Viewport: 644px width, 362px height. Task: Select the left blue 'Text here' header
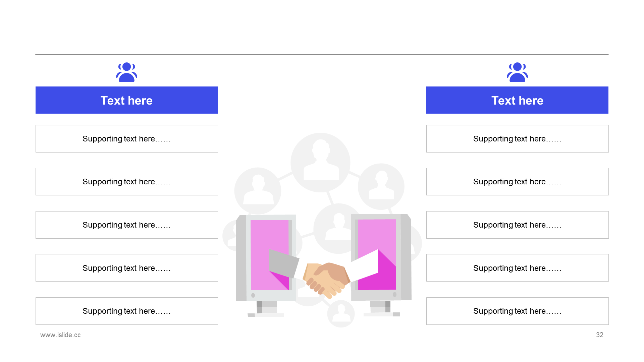(126, 100)
